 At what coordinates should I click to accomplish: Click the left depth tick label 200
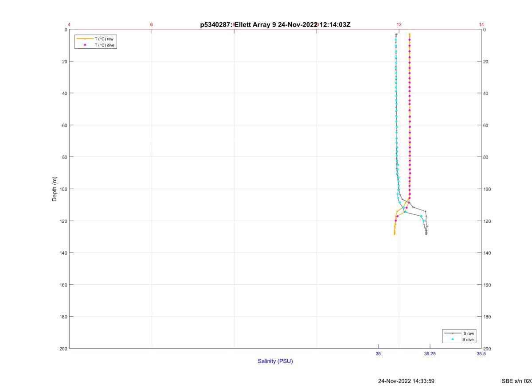(x=63, y=349)
